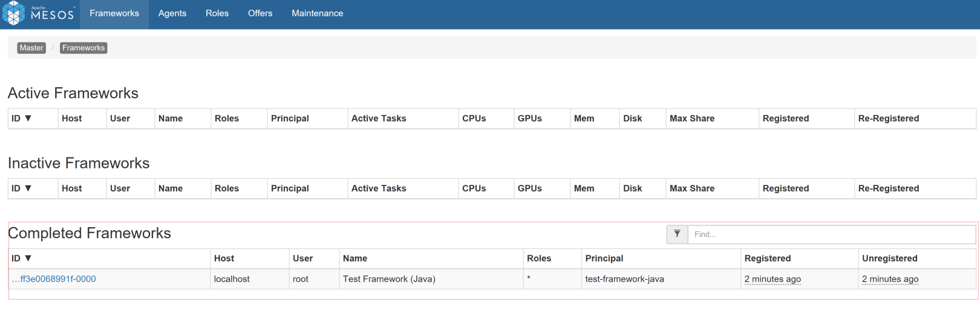This screenshot has width=980, height=309.
Task: Click the Master breadcrumb
Action: 31,48
